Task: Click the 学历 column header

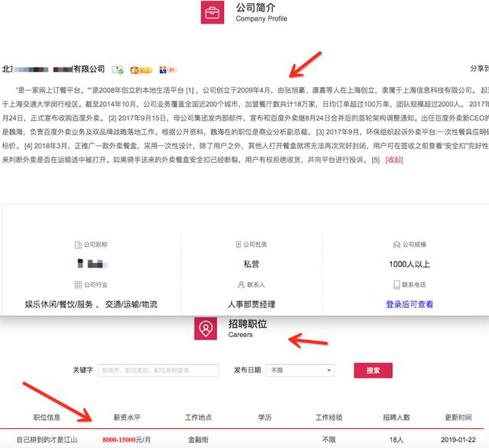Action: (x=265, y=417)
